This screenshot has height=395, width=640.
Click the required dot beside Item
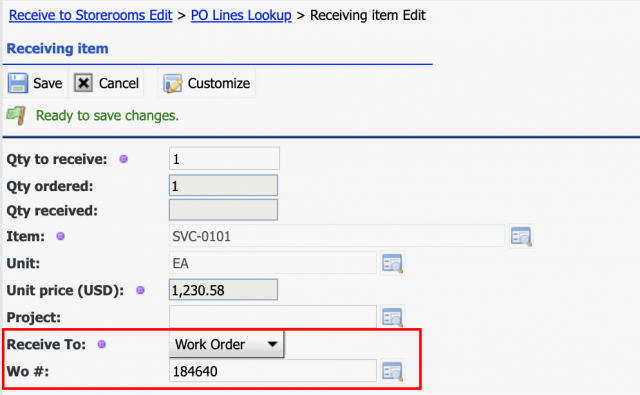(60, 236)
